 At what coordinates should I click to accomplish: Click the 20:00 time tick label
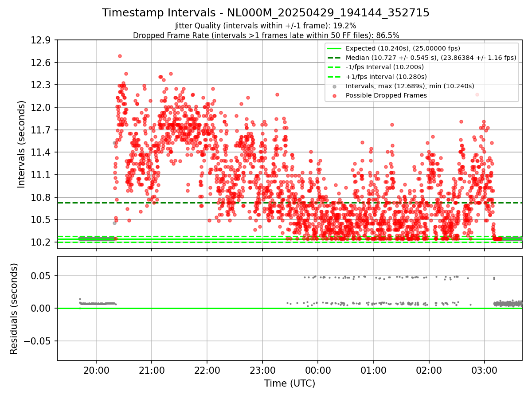tap(96, 370)
